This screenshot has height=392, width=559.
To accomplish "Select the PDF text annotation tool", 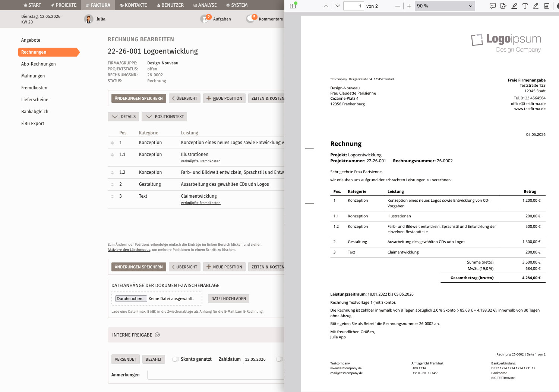I will click(525, 6).
